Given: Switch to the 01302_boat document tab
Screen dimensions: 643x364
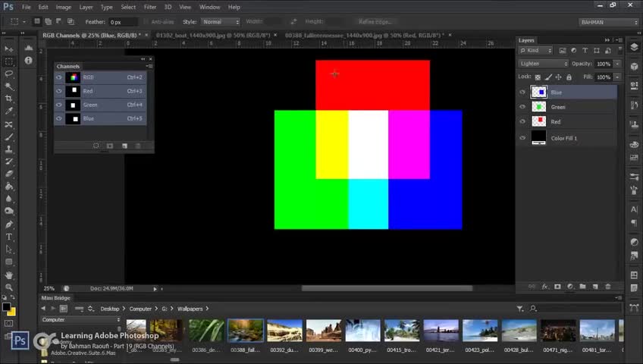Looking at the screenshot, I should point(213,35).
